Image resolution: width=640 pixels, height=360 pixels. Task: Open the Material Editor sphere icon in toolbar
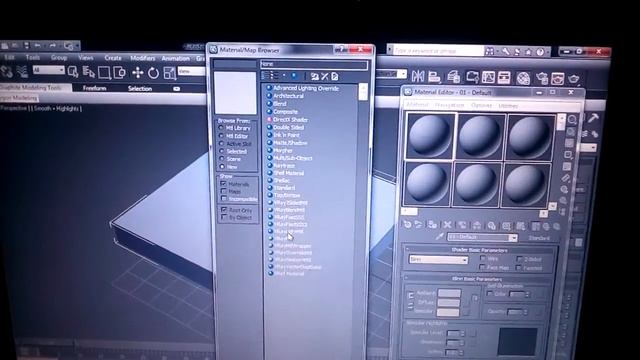coord(523,78)
